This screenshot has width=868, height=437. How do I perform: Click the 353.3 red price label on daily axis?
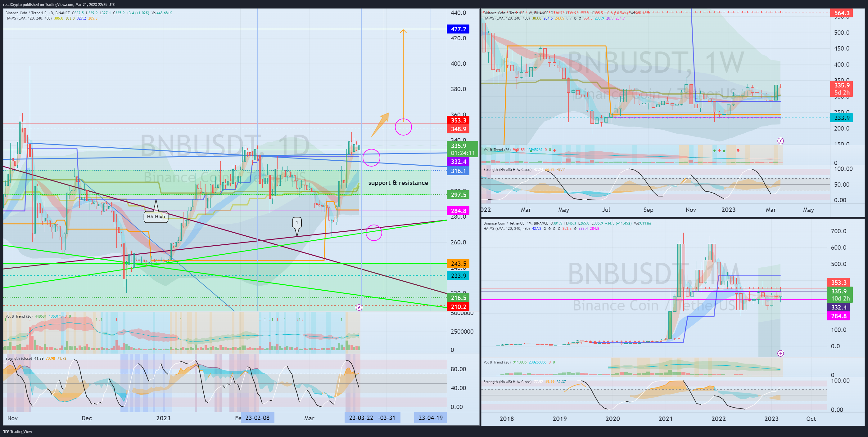point(458,120)
